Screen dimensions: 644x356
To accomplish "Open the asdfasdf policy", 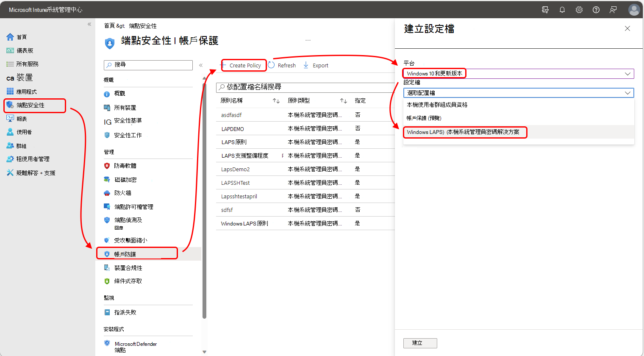I will pos(231,115).
